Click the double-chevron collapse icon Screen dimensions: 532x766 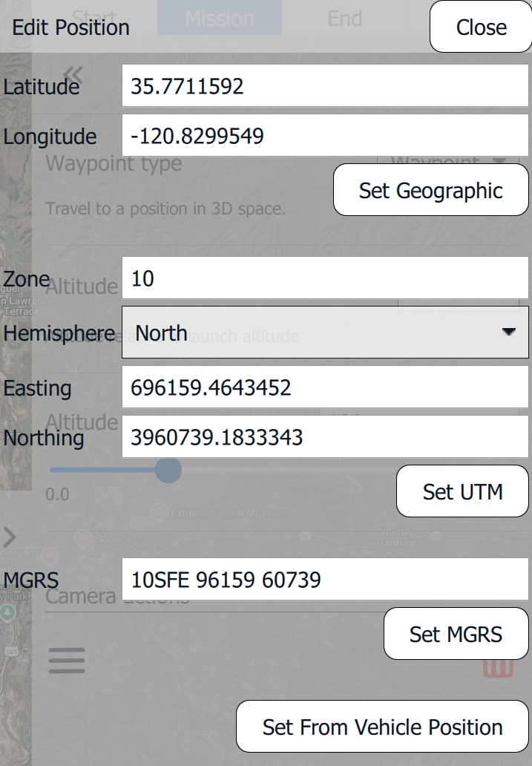[x=73, y=73]
